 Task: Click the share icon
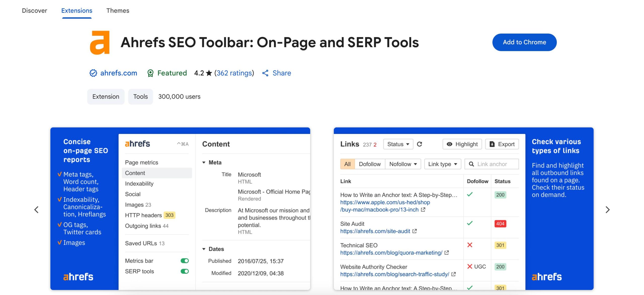pyautogui.click(x=265, y=73)
